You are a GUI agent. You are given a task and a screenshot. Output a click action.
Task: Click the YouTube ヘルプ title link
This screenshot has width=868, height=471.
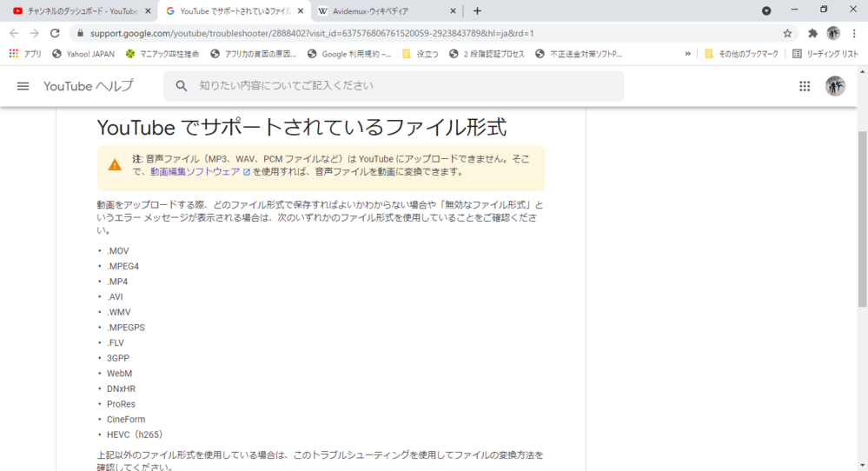[x=89, y=86]
